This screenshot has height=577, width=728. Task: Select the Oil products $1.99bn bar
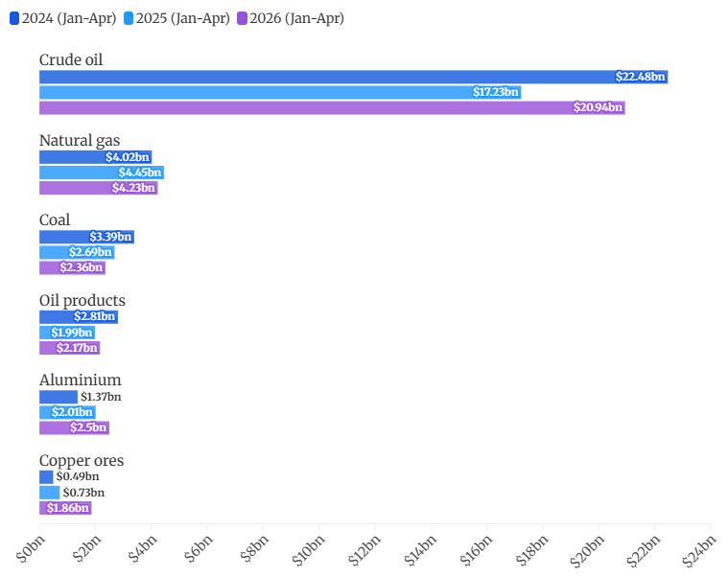[x=67, y=333]
